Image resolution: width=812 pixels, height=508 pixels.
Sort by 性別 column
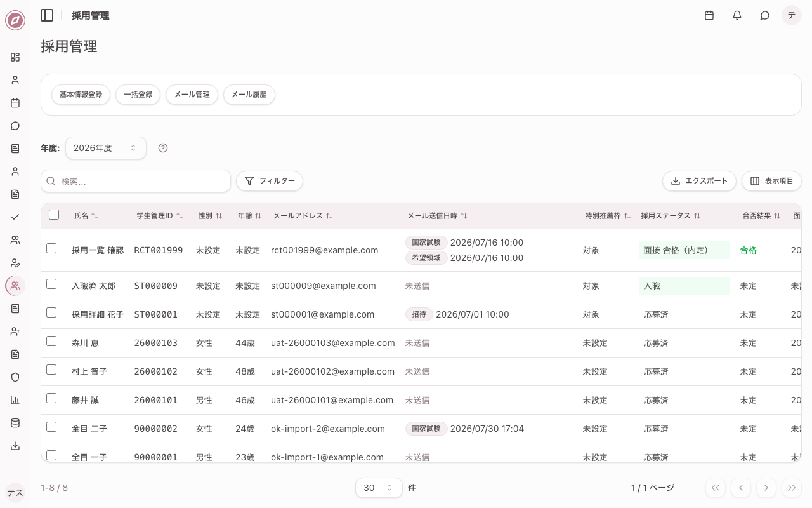click(x=210, y=216)
